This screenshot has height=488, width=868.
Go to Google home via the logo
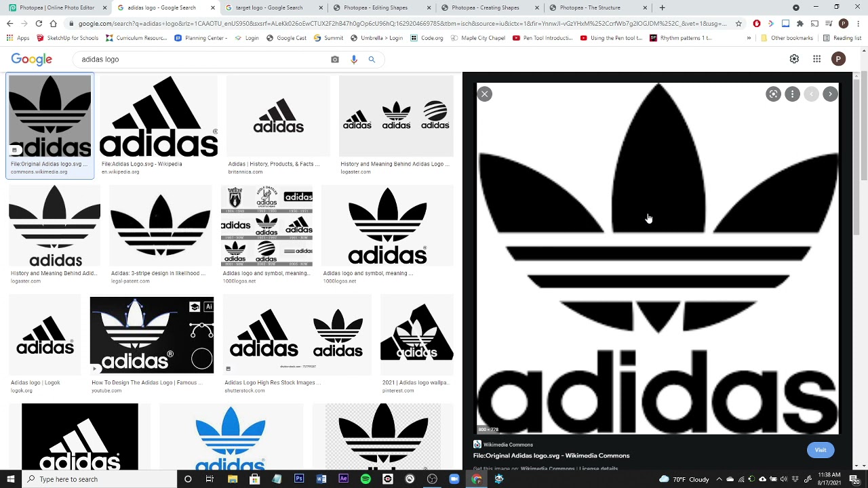[x=31, y=60]
